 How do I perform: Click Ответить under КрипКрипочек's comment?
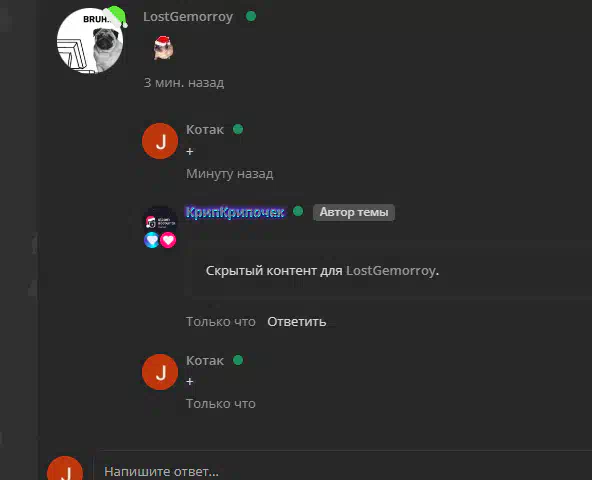[x=297, y=322]
